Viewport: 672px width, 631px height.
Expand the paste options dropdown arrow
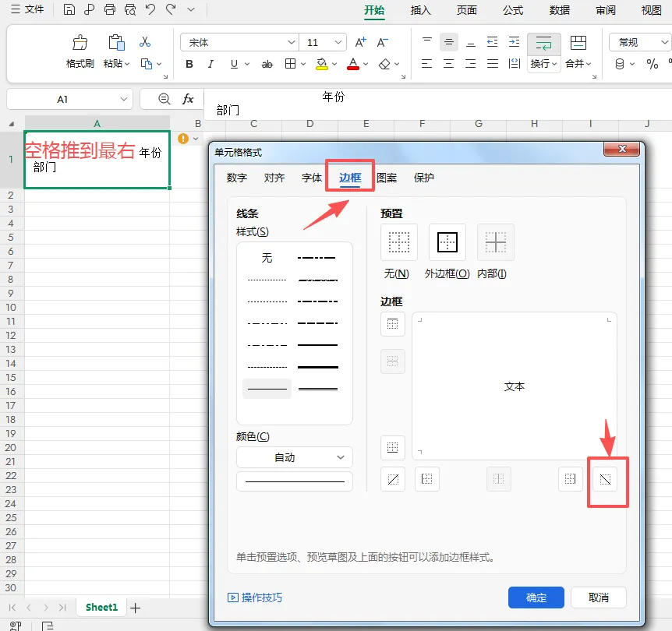coord(127,64)
